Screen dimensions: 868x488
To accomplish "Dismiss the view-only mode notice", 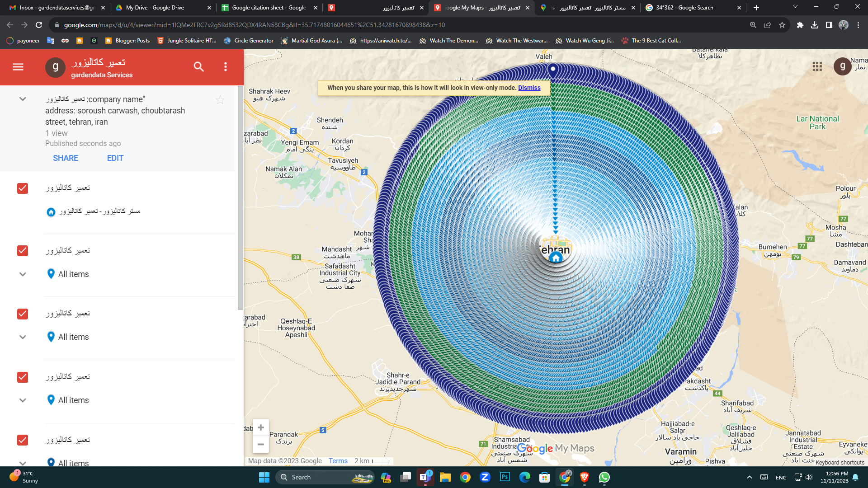I will tap(529, 88).
